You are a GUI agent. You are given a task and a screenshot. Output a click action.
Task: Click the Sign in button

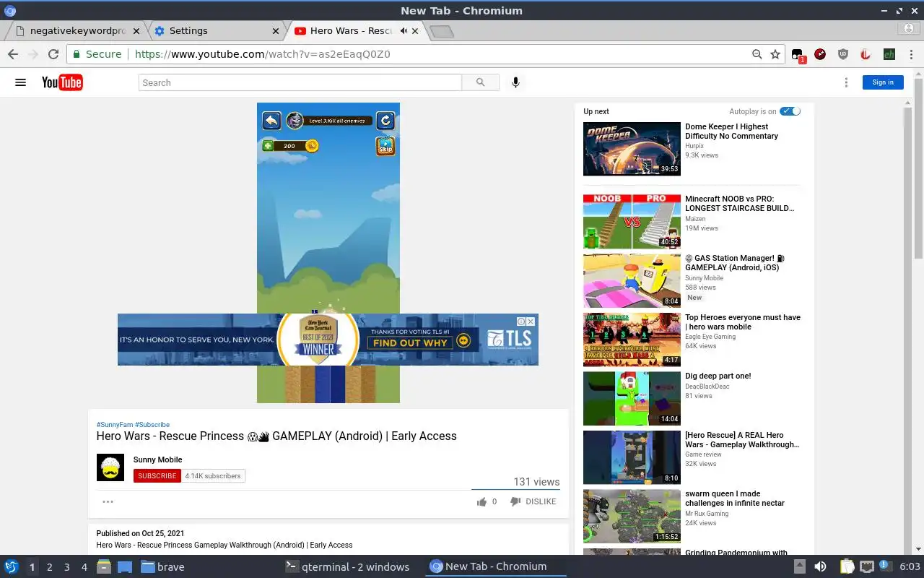(883, 82)
